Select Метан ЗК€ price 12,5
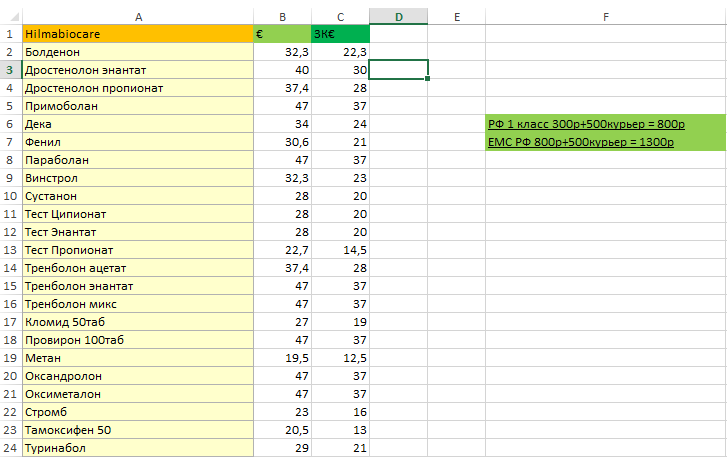The width and height of the screenshot is (727, 457). point(340,358)
